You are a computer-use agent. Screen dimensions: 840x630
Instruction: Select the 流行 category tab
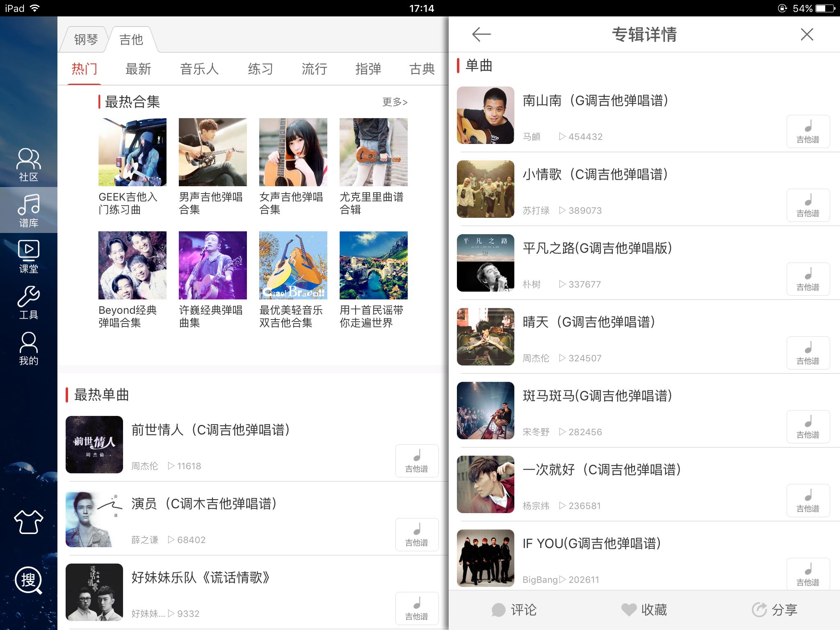coord(314,69)
